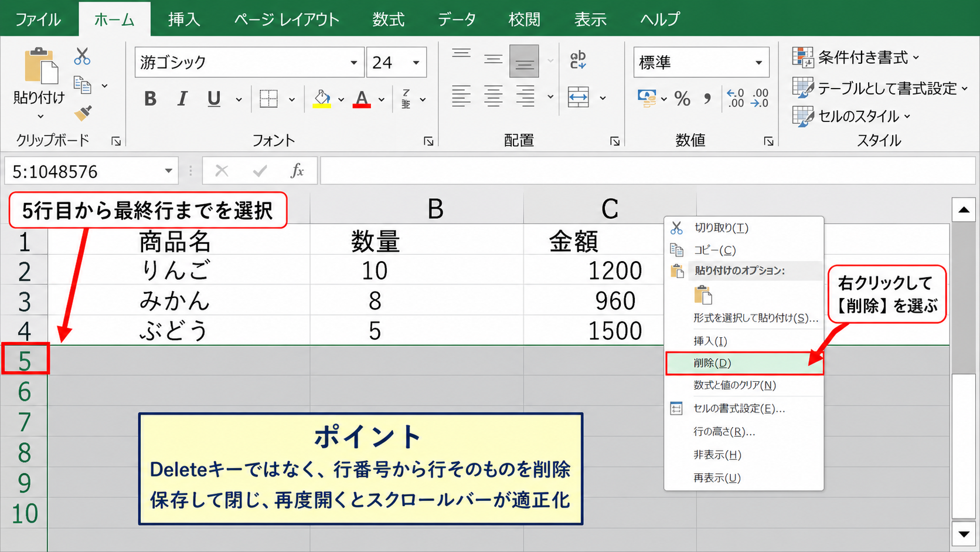Apply comma style

click(x=707, y=99)
